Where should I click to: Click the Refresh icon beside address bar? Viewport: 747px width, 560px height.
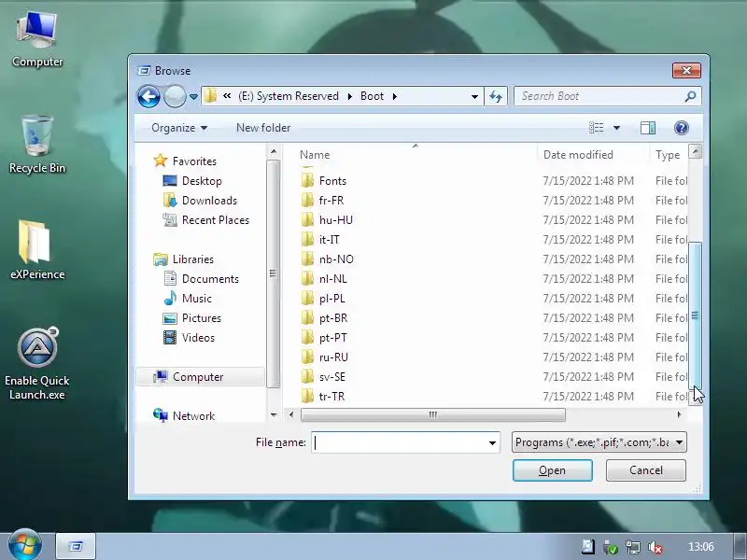496,97
